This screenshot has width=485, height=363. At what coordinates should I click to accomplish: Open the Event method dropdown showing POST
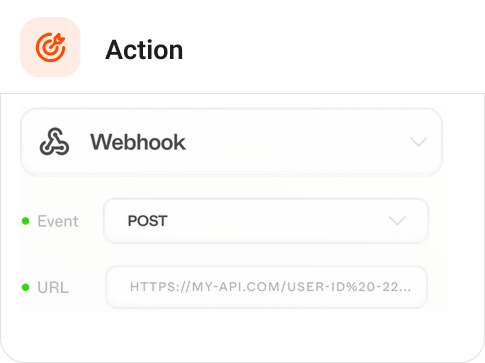266,221
